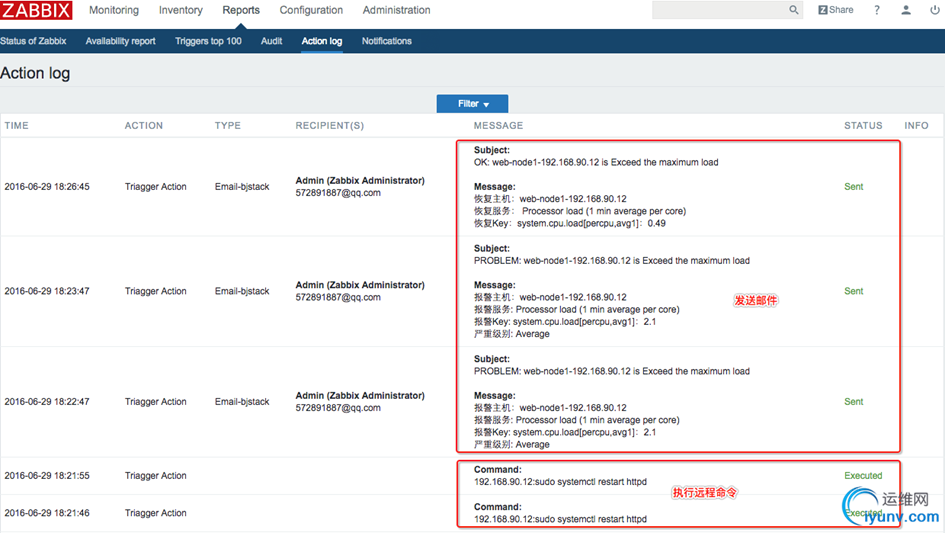Expand the Filter dropdown
The image size is (945, 533).
(x=472, y=104)
